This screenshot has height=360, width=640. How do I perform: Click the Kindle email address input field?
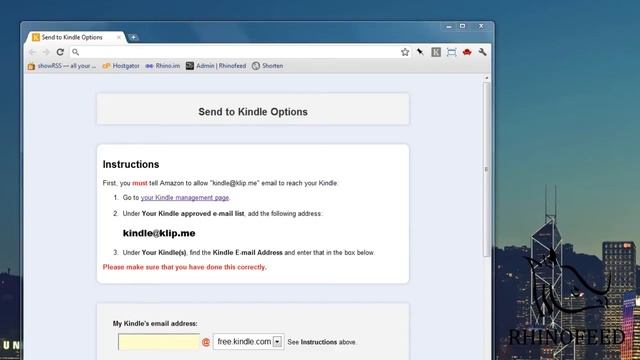click(159, 342)
